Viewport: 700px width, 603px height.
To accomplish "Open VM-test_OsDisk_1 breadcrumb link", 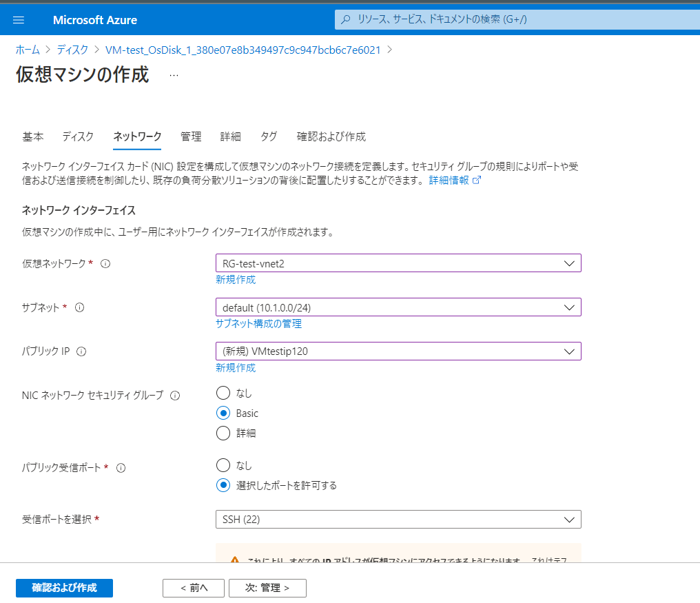I will pos(243,50).
